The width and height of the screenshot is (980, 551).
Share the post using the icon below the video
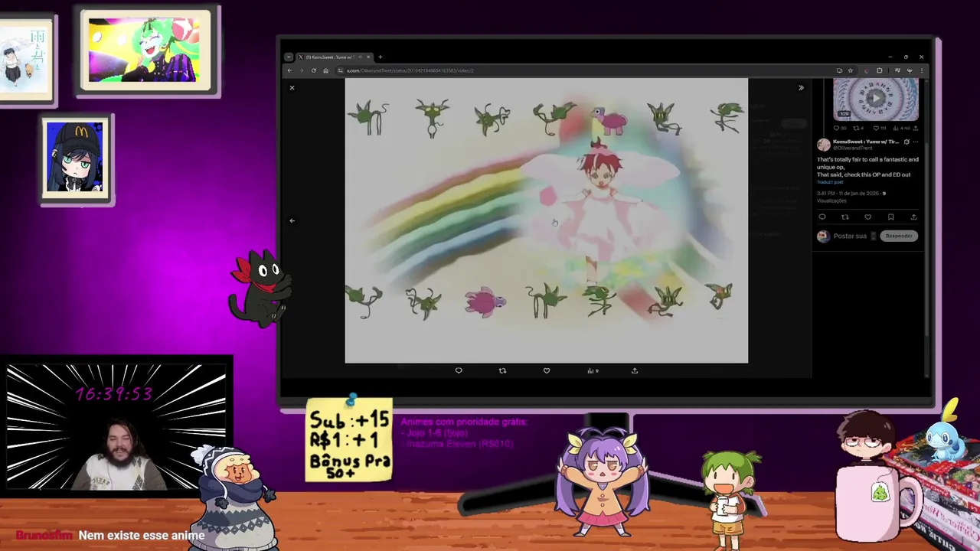click(635, 370)
